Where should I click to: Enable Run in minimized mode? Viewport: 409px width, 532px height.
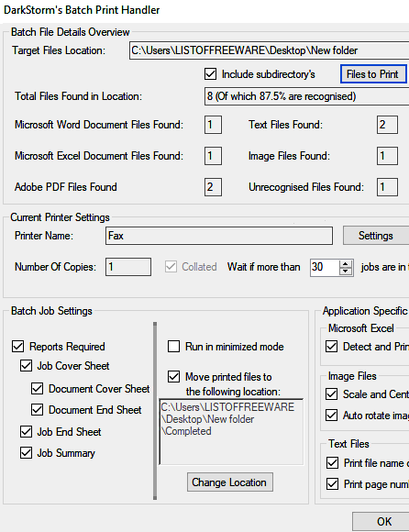174,347
